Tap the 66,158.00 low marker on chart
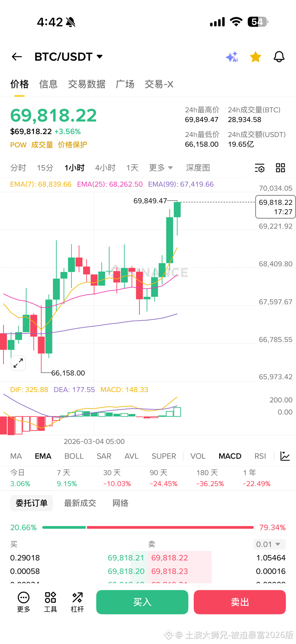The image size is (296, 644). click(68, 373)
